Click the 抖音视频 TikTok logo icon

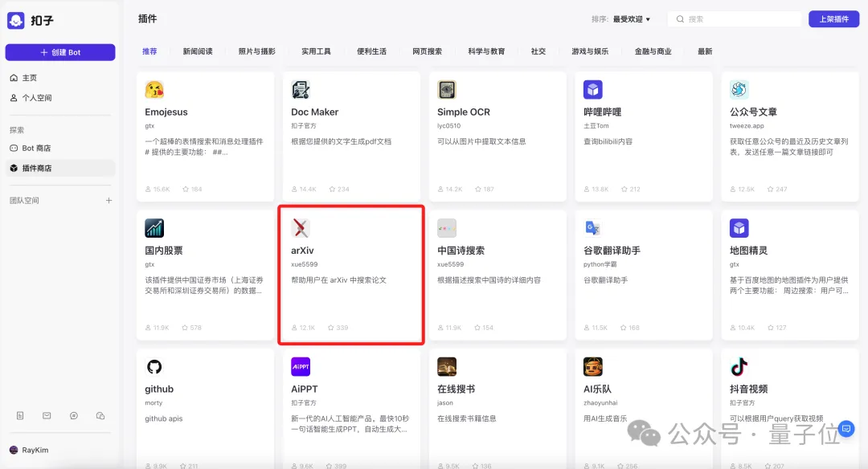pyautogui.click(x=739, y=367)
